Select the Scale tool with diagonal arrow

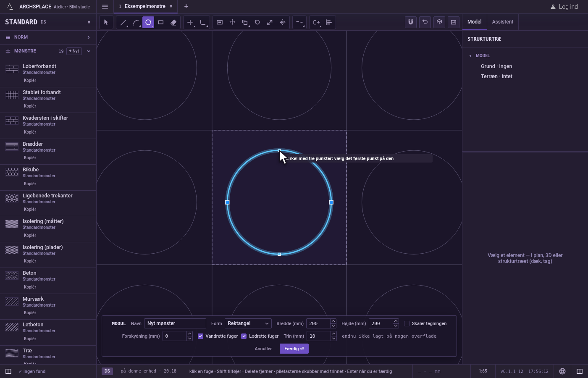pyautogui.click(x=270, y=22)
